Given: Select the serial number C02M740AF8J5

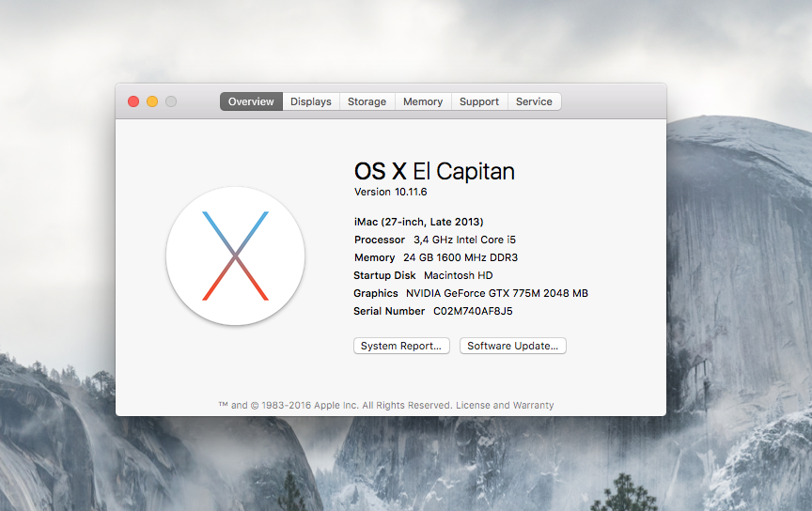Looking at the screenshot, I should 473,311.
